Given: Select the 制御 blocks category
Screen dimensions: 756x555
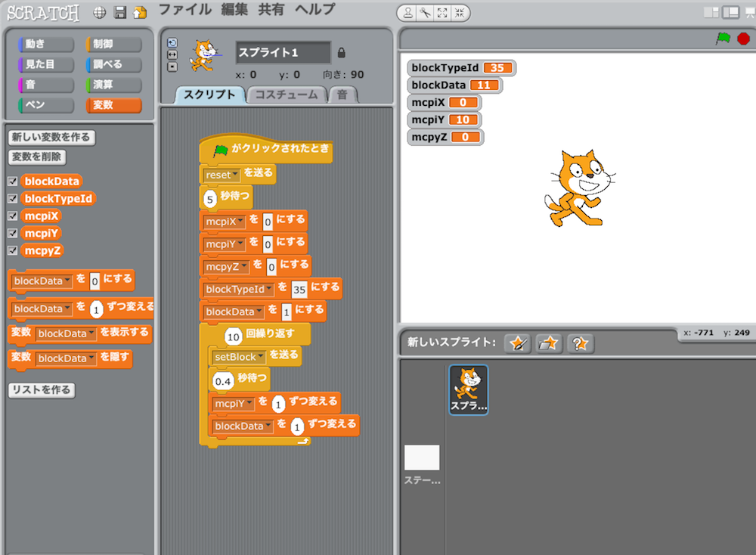Looking at the screenshot, I should (x=114, y=45).
